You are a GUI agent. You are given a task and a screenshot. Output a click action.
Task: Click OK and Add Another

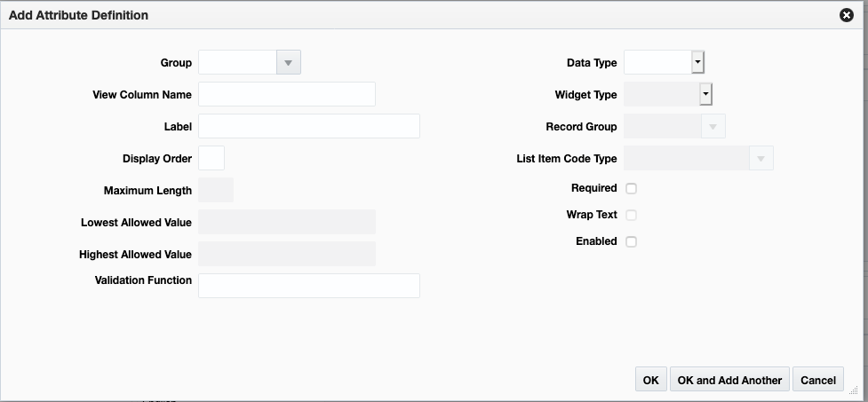point(729,379)
